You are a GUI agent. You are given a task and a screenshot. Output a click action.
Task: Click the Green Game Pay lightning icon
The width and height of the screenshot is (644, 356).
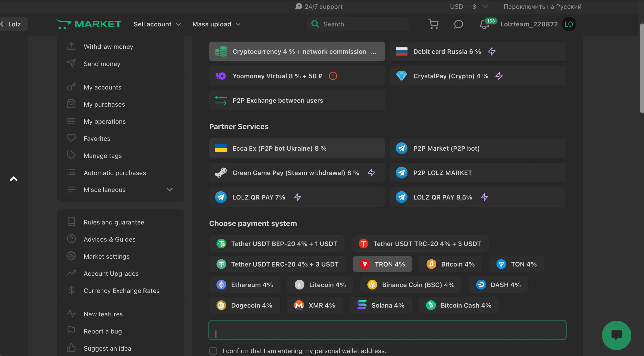(x=371, y=173)
